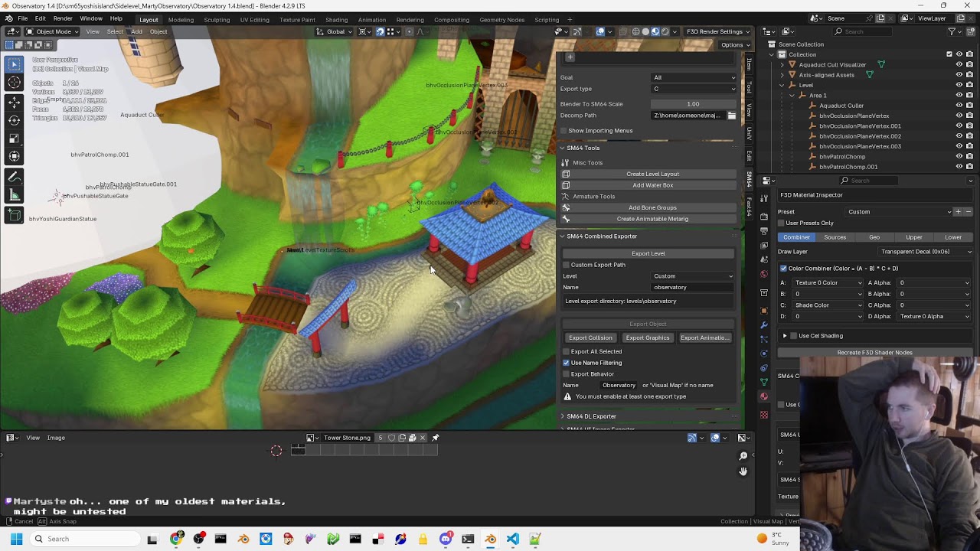This screenshot has width=980, height=551.
Task: Open the Object Mode dropdown
Action: tap(52, 31)
